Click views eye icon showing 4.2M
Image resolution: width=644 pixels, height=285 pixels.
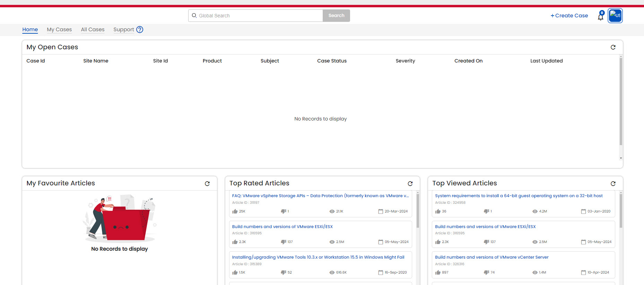pyautogui.click(x=535, y=211)
